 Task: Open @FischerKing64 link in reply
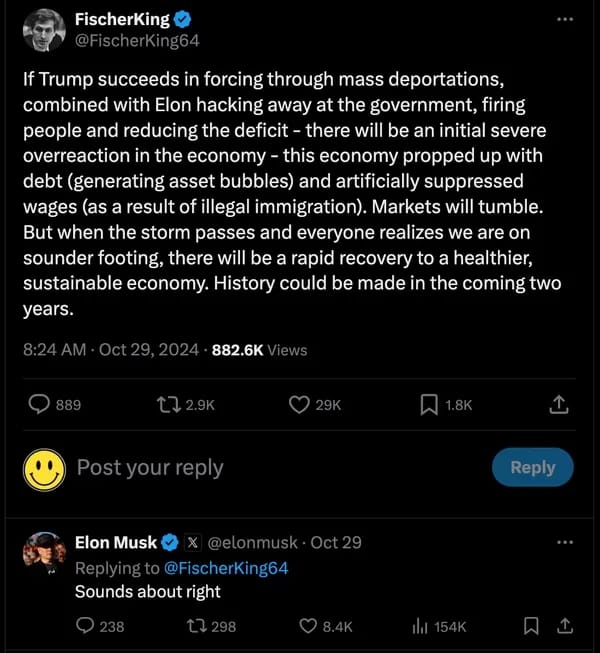(226, 567)
